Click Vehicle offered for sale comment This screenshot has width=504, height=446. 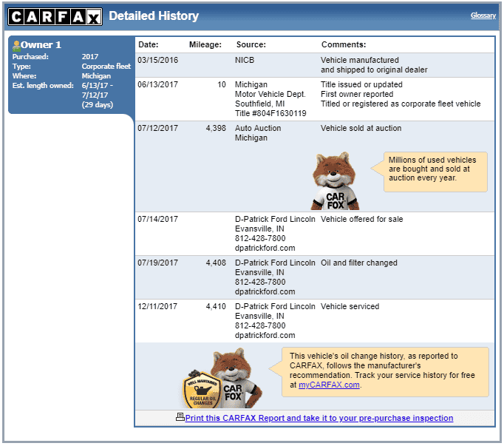pos(361,219)
